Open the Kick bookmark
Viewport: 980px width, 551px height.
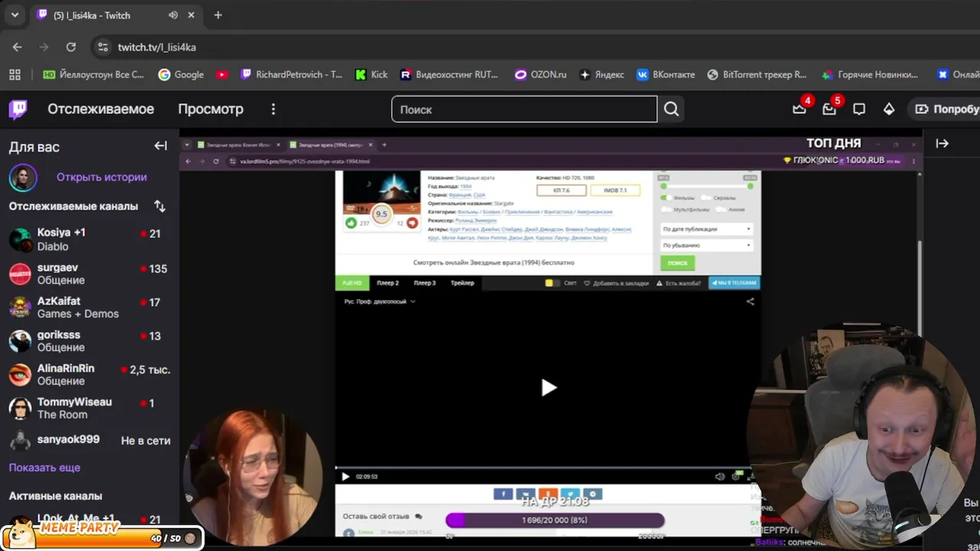click(371, 74)
